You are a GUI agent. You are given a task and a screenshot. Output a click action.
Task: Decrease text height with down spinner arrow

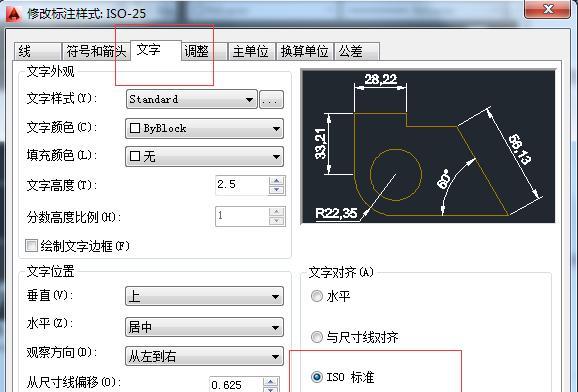tap(276, 190)
